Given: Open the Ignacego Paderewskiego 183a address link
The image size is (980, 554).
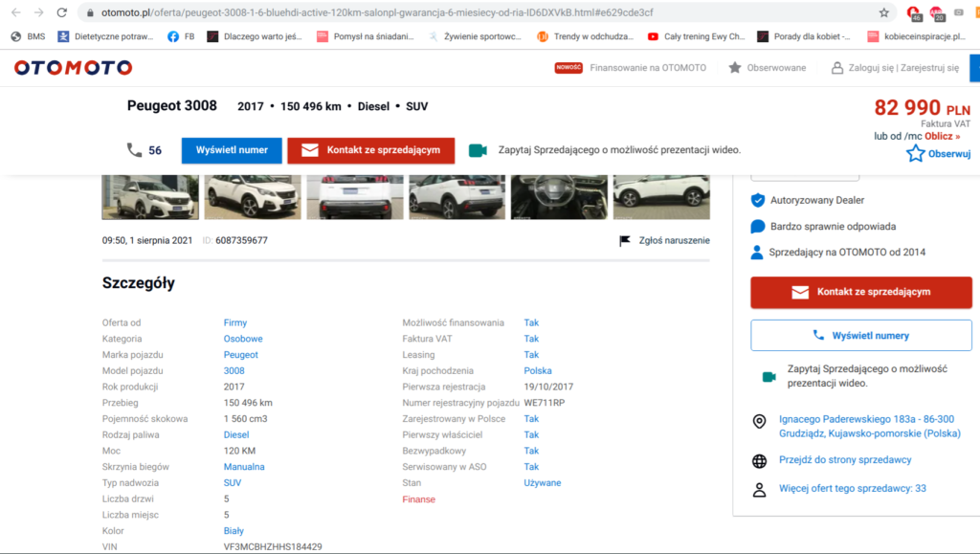Looking at the screenshot, I should click(x=869, y=427).
